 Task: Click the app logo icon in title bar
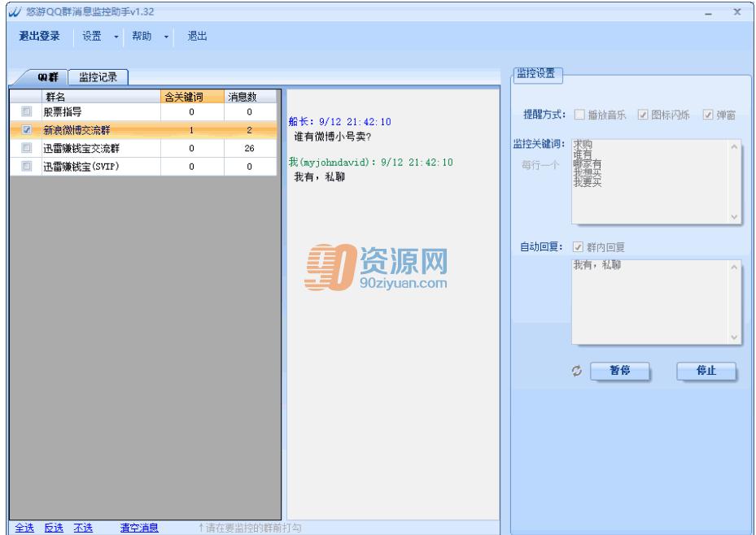point(15,11)
